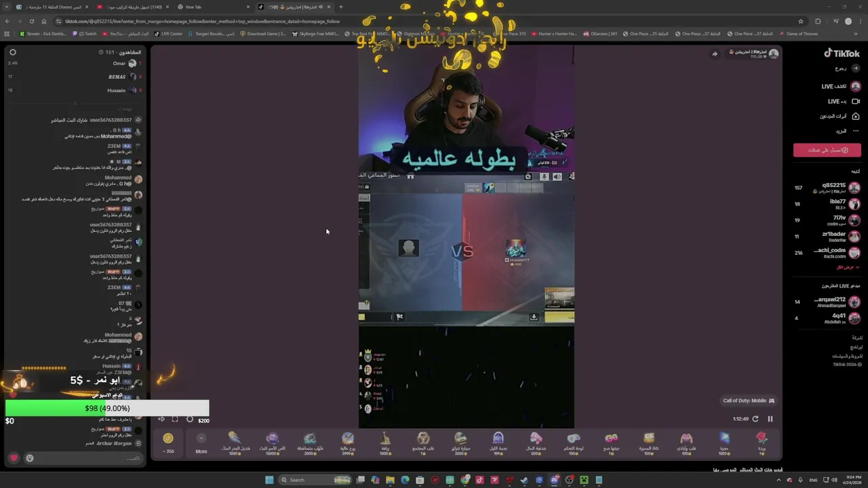868x488 pixels.
Task: Open the coin balance showing 256
Action: coord(168,443)
